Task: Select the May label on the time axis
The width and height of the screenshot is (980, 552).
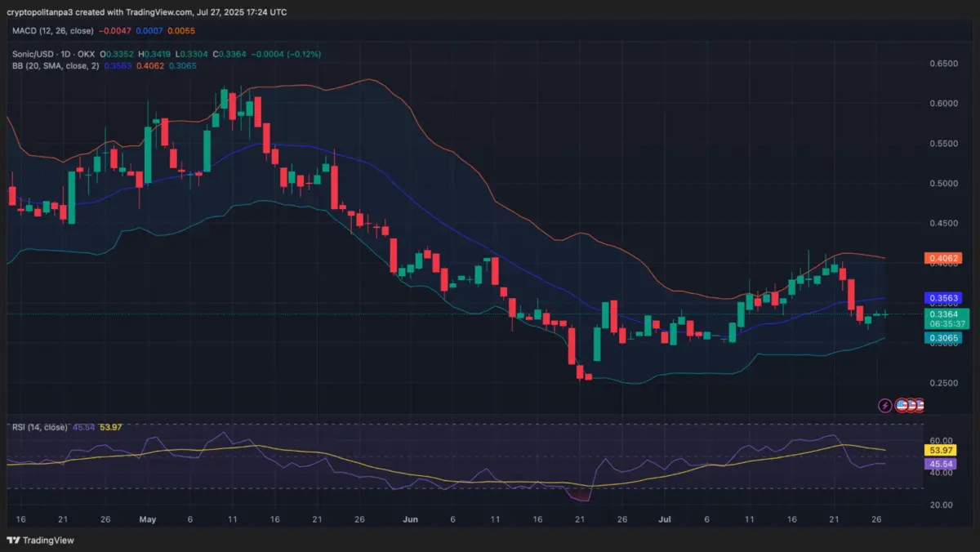Action: pos(148,519)
